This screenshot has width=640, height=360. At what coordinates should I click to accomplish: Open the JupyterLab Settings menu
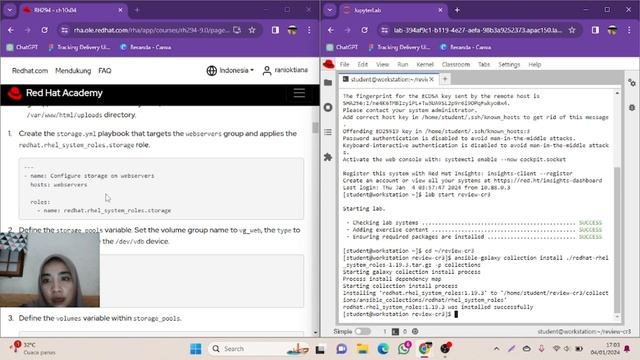[x=509, y=64]
